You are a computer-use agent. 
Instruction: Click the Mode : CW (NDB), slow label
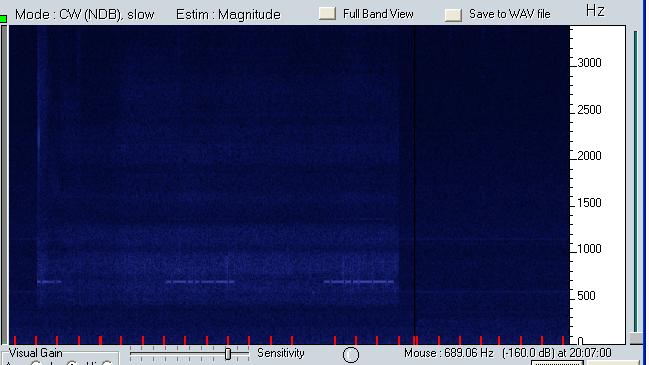84,14
